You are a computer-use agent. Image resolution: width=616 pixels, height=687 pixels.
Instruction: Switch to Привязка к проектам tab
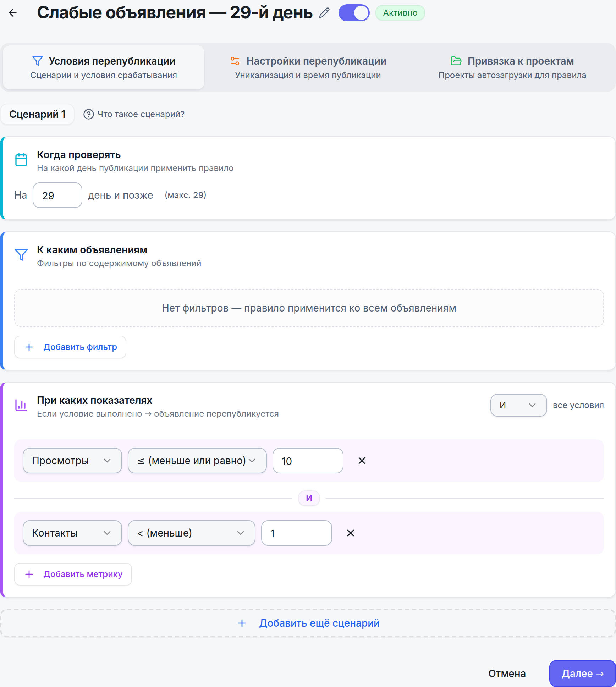(x=512, y=67)
